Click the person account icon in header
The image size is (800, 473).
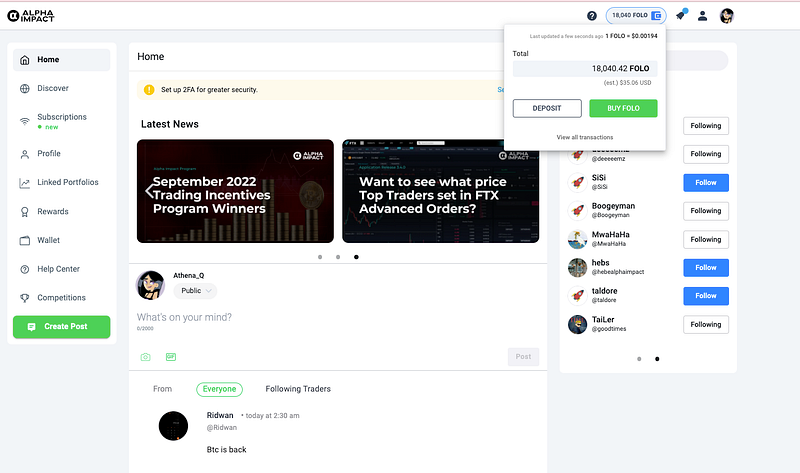click(703, 16)
